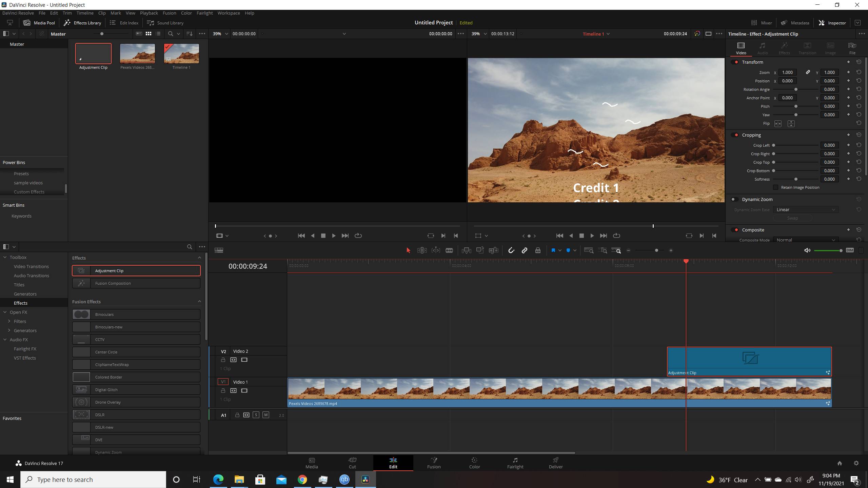Toggle the DIM audio button
The image size is (868, 488).
(850, 250)
